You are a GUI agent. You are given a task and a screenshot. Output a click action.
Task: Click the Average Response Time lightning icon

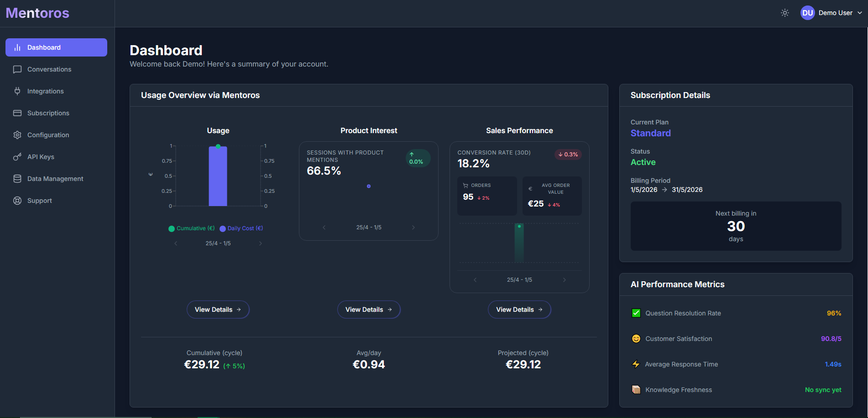[x=636, y=364]
